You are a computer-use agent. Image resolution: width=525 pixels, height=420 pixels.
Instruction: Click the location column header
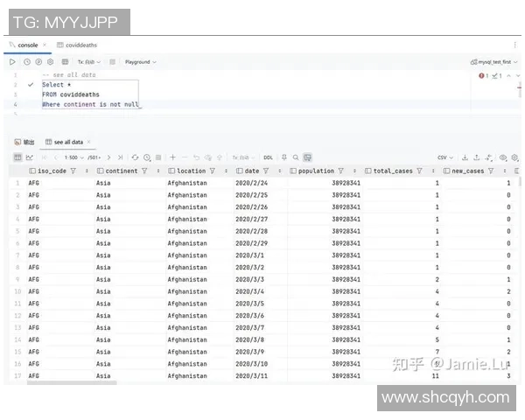(191, 171)
